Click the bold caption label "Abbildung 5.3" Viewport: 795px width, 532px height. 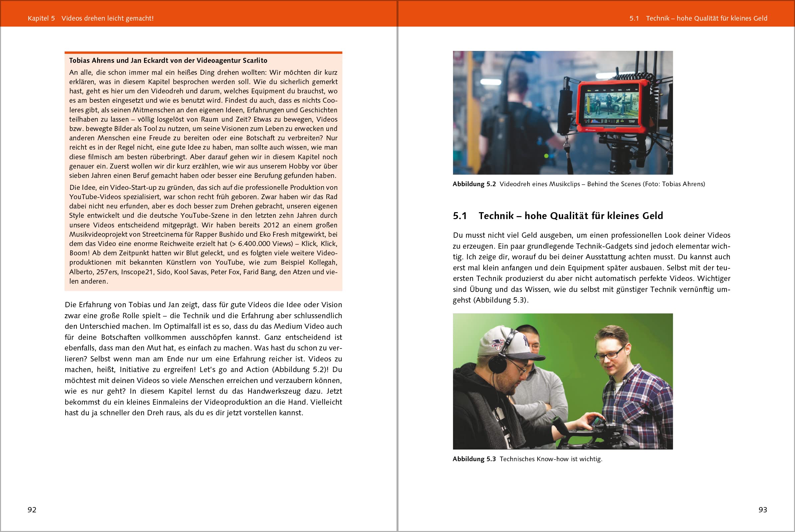coord(474,459)
